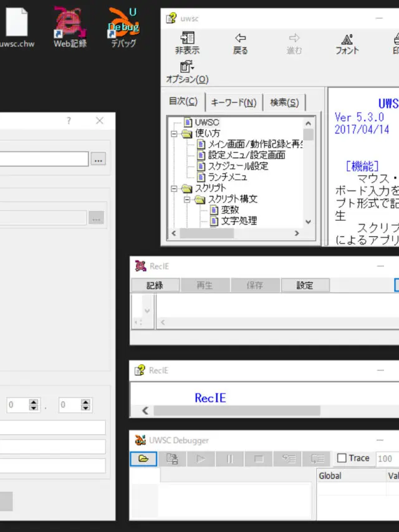This screenshot has height=532, width=399.
Task: Click the 再生 button in RecIE
Action: pyautogui.click(x=205, y=285)
